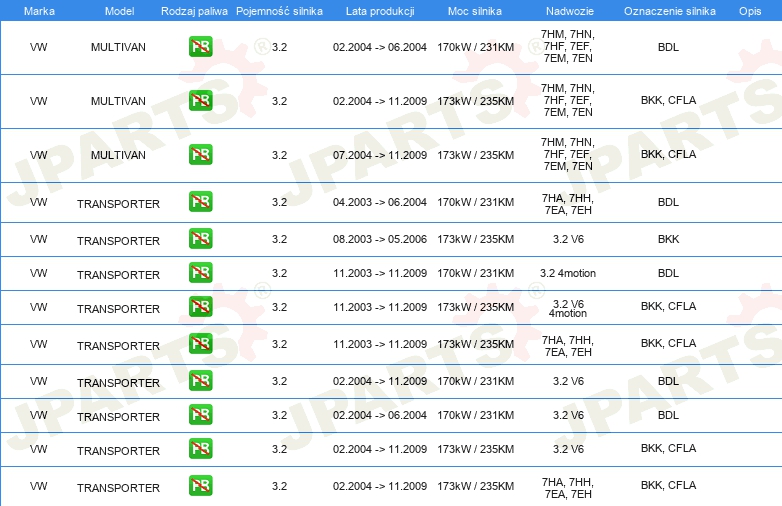
Task: Click the fuel icon in the 02.2004 -> 11.2009 '3.2 V6' BKK, CFLA row
Action: [200, 449]
